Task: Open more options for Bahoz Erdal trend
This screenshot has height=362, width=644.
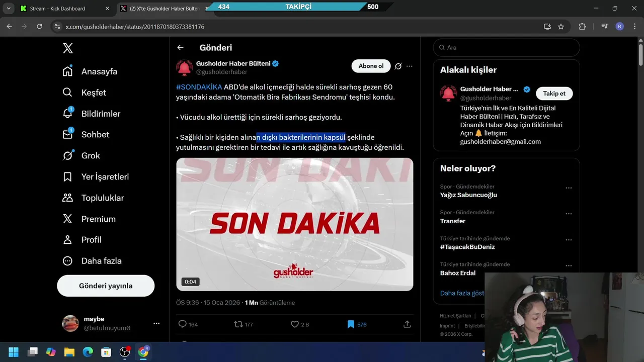Action: (569, 265)
